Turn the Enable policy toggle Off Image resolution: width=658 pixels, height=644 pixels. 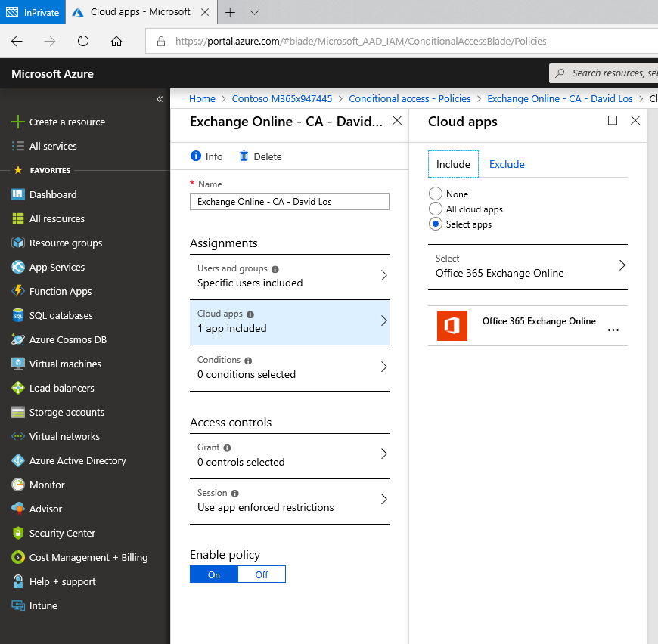click(x=262, y=574)
